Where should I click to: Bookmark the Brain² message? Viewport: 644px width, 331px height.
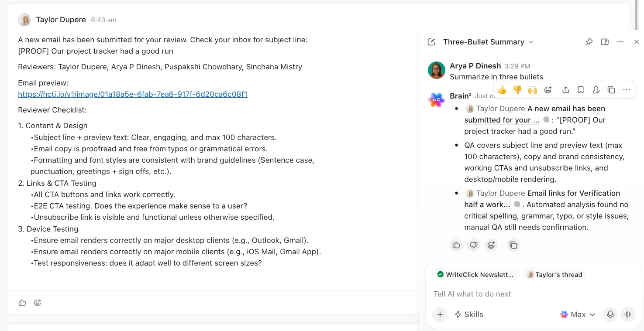(581, 90)
